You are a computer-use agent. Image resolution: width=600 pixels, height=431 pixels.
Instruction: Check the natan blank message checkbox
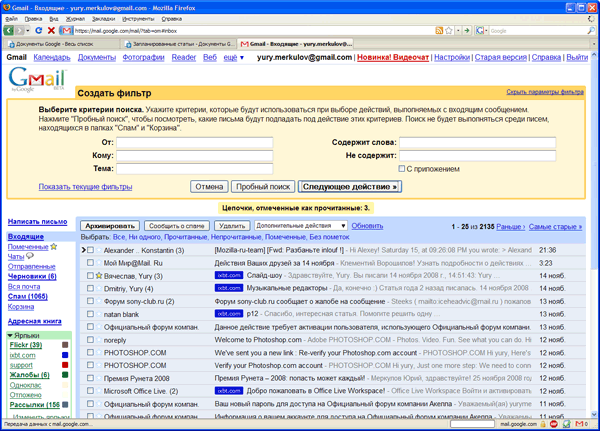tap(90, 314)
